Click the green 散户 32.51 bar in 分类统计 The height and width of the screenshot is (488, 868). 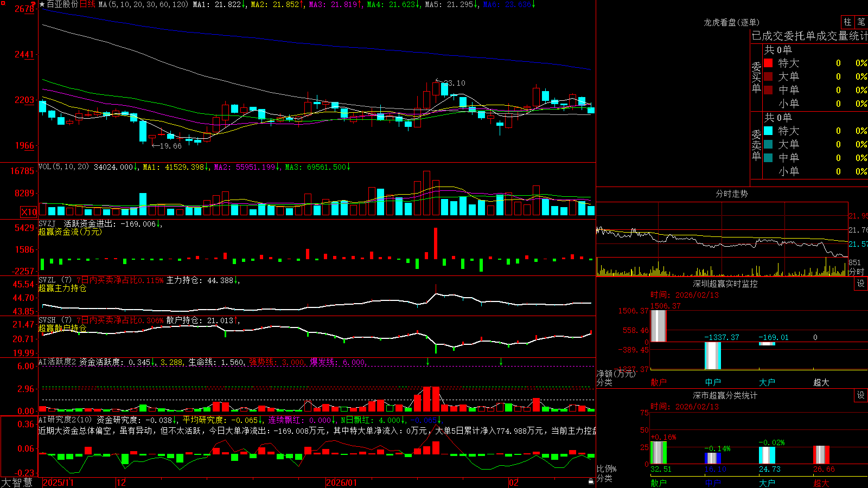(x=659, y=453)
